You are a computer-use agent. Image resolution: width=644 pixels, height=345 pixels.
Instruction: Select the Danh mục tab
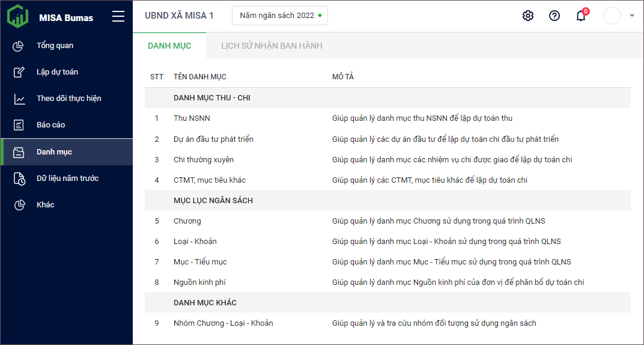pos(169,46)
